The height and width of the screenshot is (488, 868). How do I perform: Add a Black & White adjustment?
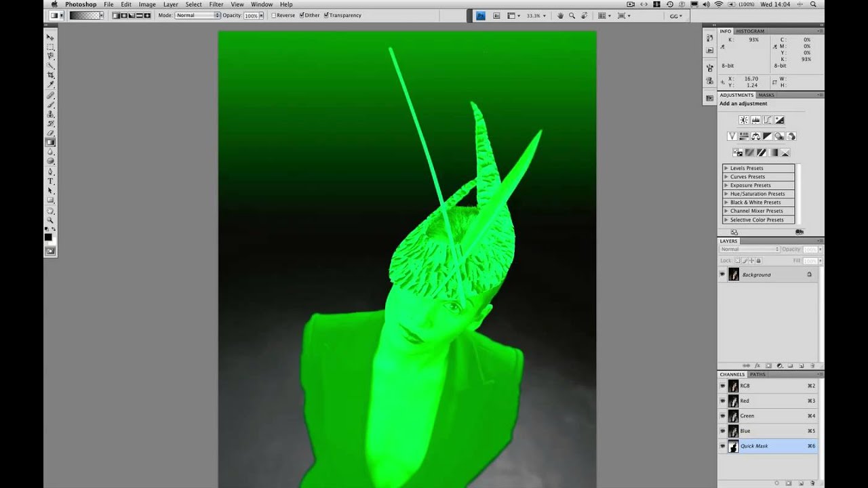(x=768, y=136)
